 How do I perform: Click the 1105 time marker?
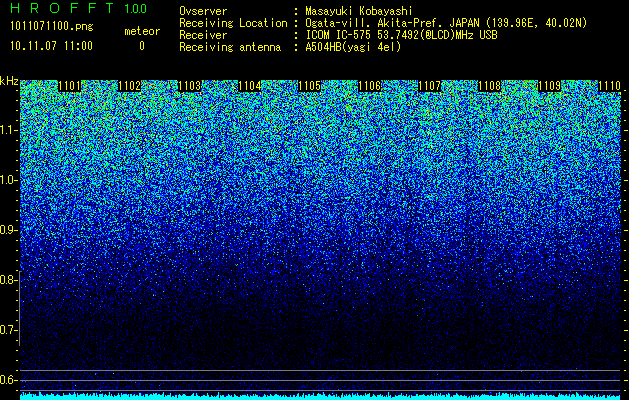[310, 86]
